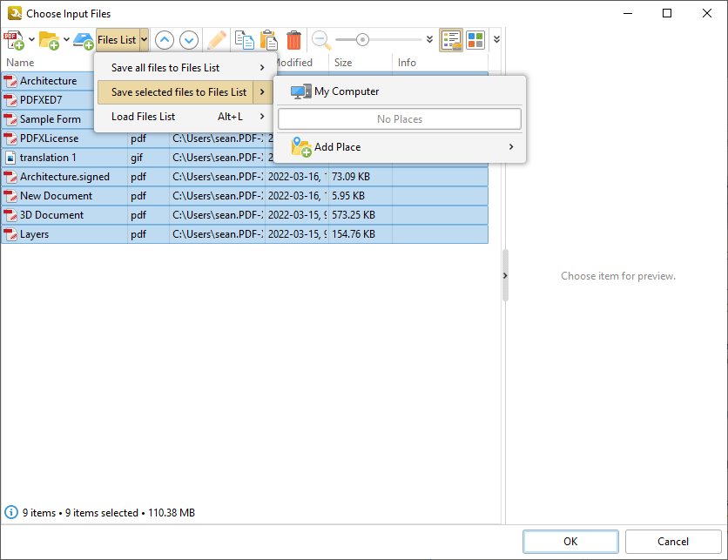Click the My Computer monitor icon
Image resolution: width=728 pixels, height=560 pixels.
300,91
